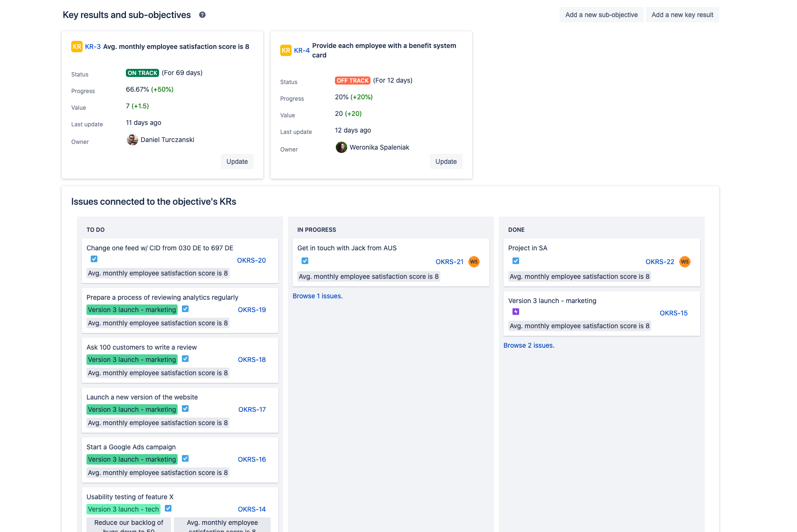Click the help question mark icon

click(x=202, y=15)
